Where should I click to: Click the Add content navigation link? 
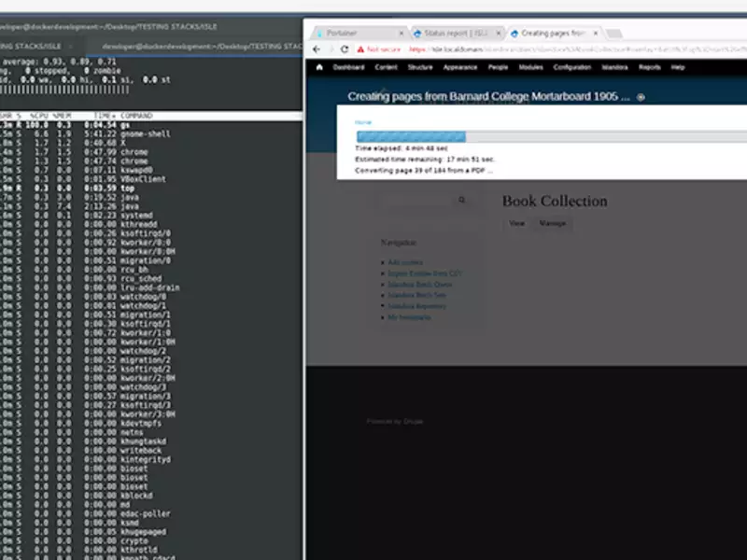click(405, 262)
